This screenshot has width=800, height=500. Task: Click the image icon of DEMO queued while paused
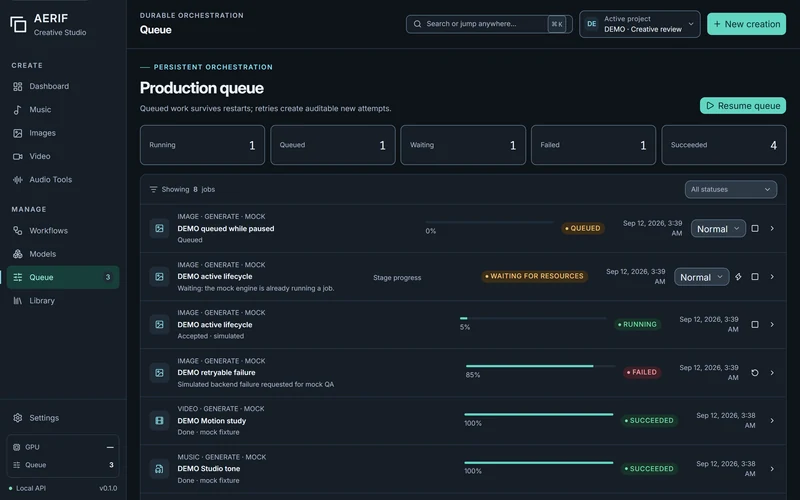159,229
